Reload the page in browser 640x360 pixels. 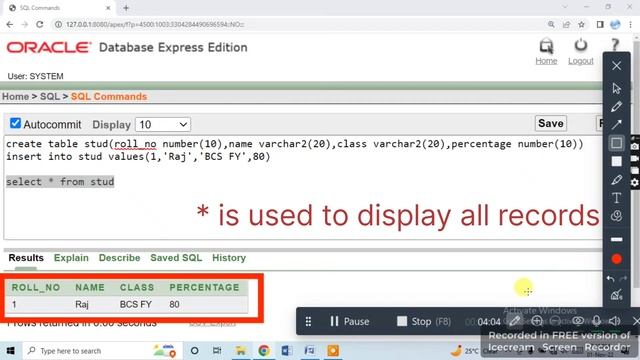40,24
